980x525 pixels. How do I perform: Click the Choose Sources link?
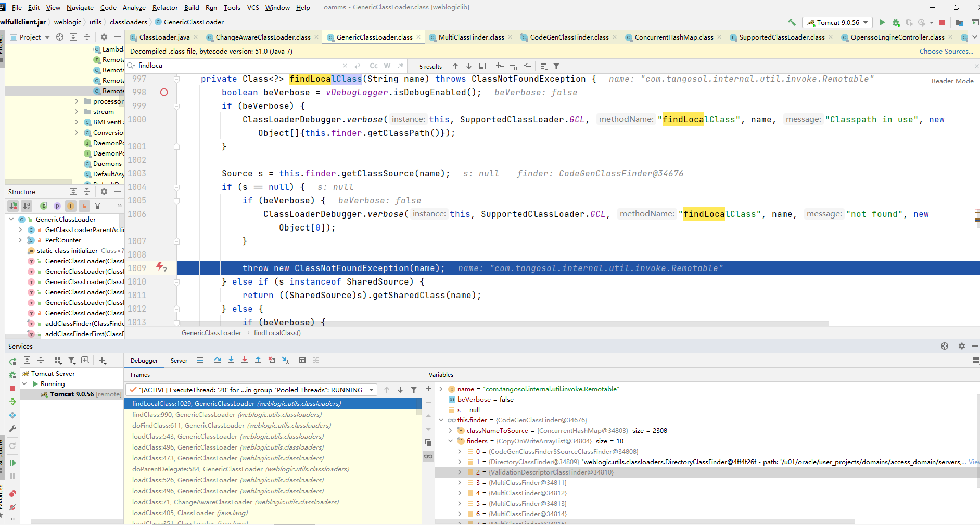pyautogui.click(x=946, y=51)
